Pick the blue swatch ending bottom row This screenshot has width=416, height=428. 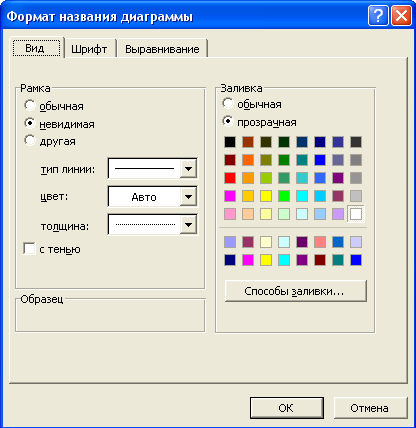[356, 260]
